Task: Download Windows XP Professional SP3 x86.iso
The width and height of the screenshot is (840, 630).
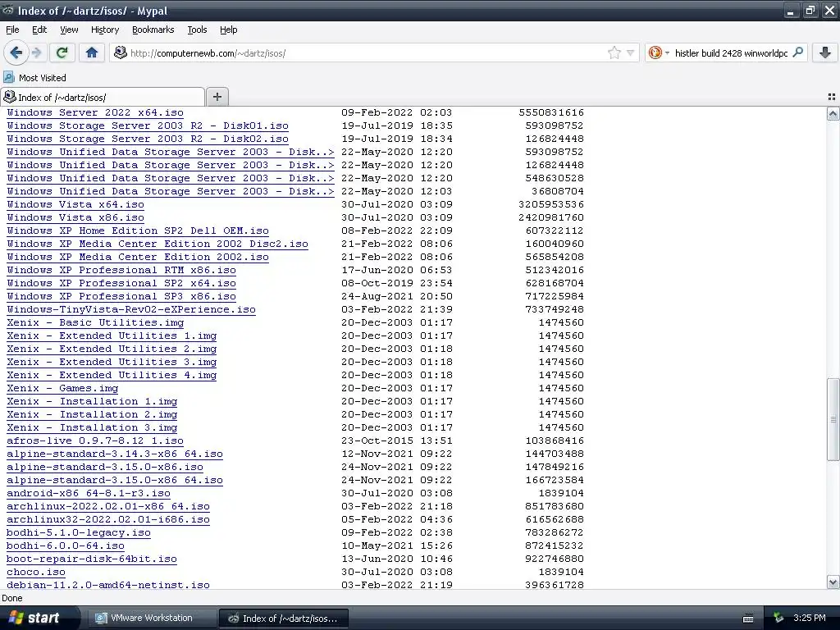Action: pos(121,296)
